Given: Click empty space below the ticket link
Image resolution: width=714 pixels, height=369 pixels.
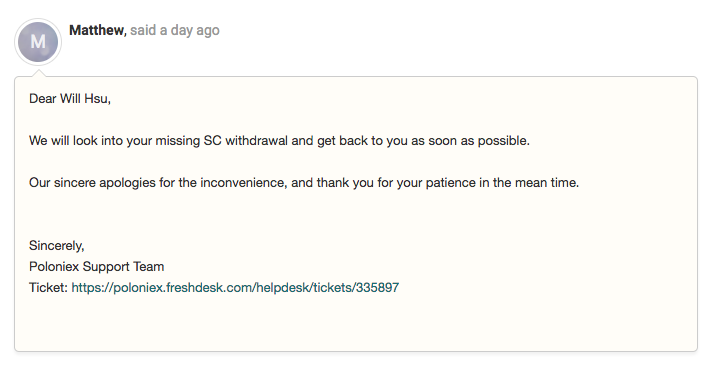Looking at the screenshot, I should tap(355, 323).
